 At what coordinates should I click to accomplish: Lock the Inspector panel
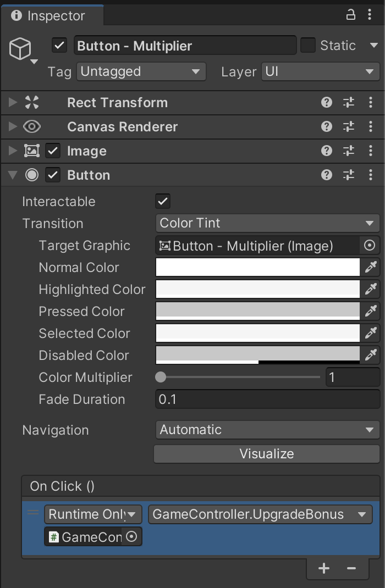click(351, 15)
